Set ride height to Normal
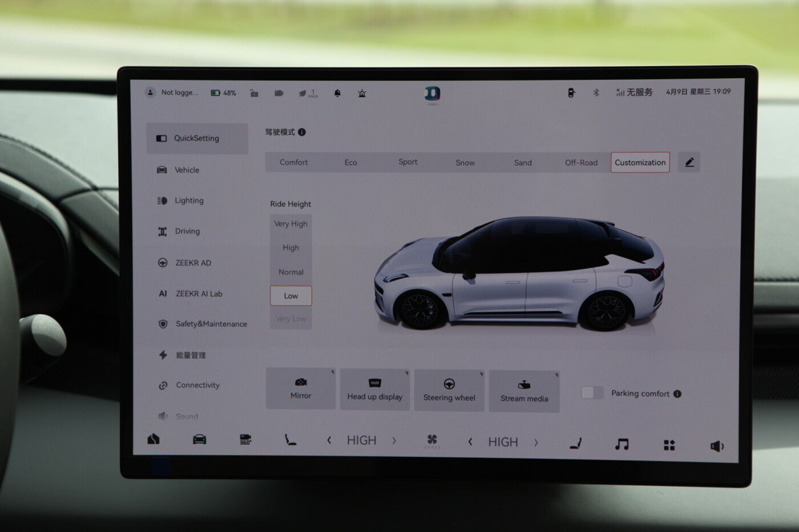 291,273
